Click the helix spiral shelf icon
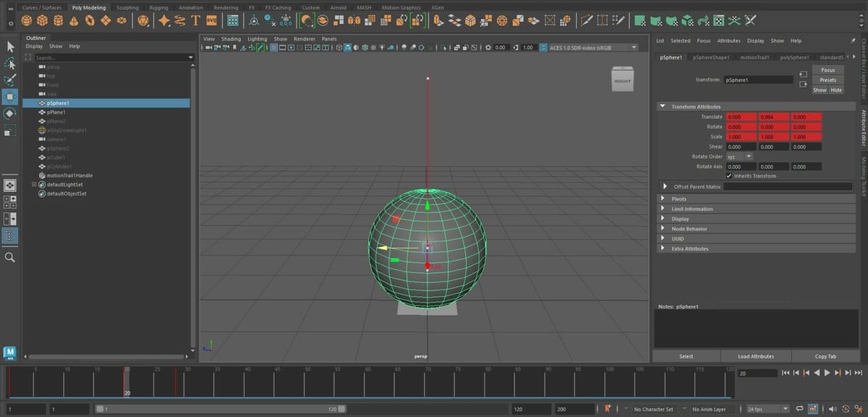The width and height of the screenshot is (868, 417). point(180,21)
